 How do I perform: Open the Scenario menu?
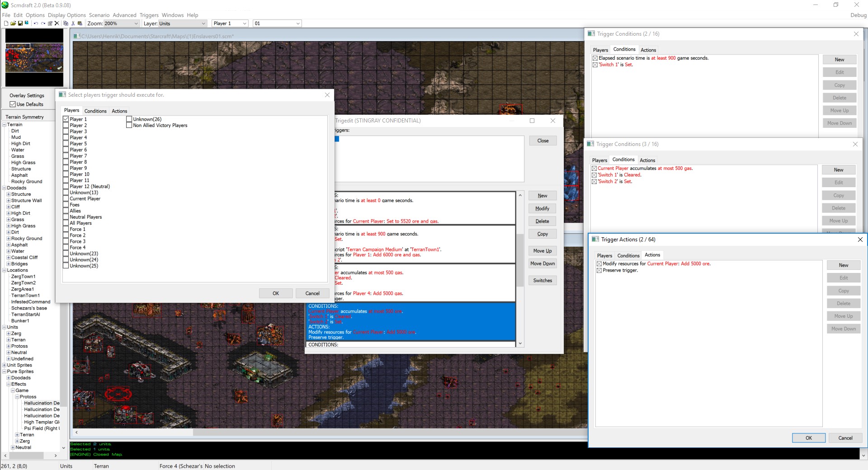pyautogui.click(x=99, y=15)
